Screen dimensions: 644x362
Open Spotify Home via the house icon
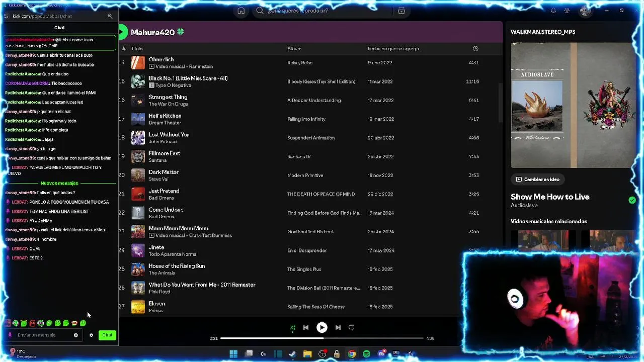tap(241, 11)
